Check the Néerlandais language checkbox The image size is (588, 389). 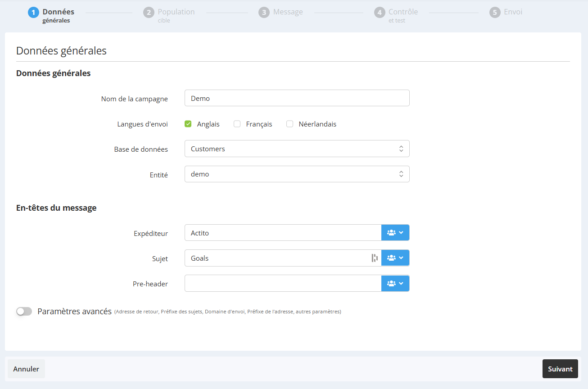[289, 124]
